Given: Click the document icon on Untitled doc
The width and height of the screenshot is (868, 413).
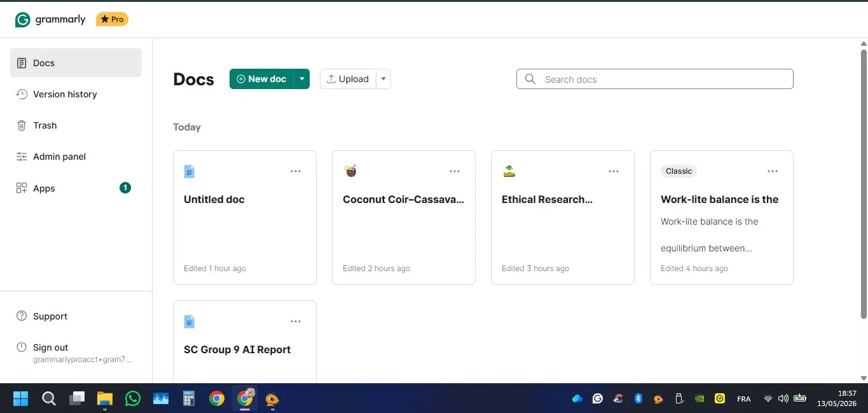Looking at the screenshot, I should 189,171.
